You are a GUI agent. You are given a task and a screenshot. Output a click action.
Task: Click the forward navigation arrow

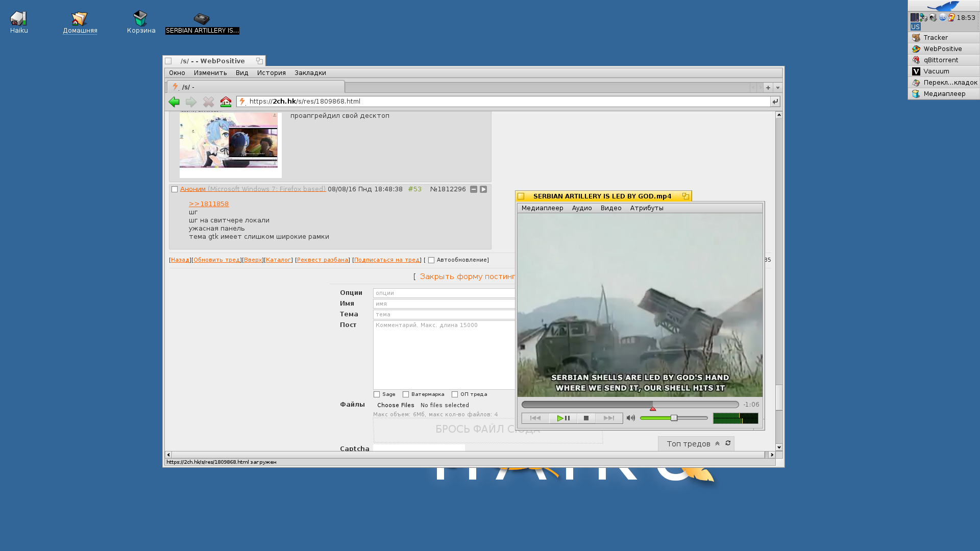pyautogui.click(x=191, y=102)
